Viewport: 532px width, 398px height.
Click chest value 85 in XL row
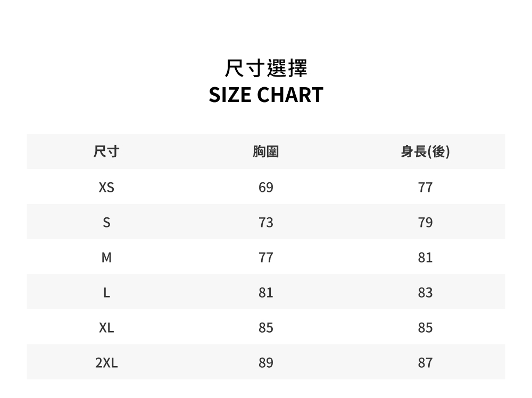(x=266, y=328)
